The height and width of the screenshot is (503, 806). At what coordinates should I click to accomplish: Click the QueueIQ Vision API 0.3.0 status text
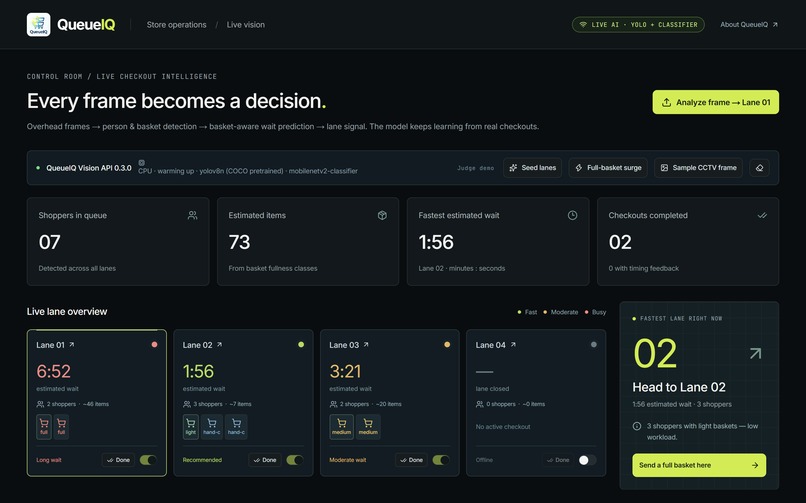tap(88, 168)
